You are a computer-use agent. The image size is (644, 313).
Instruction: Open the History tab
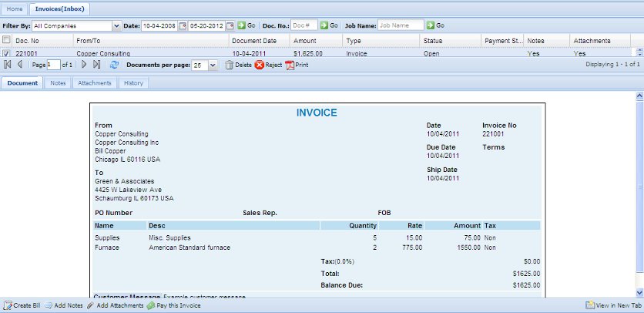[133, 82]
